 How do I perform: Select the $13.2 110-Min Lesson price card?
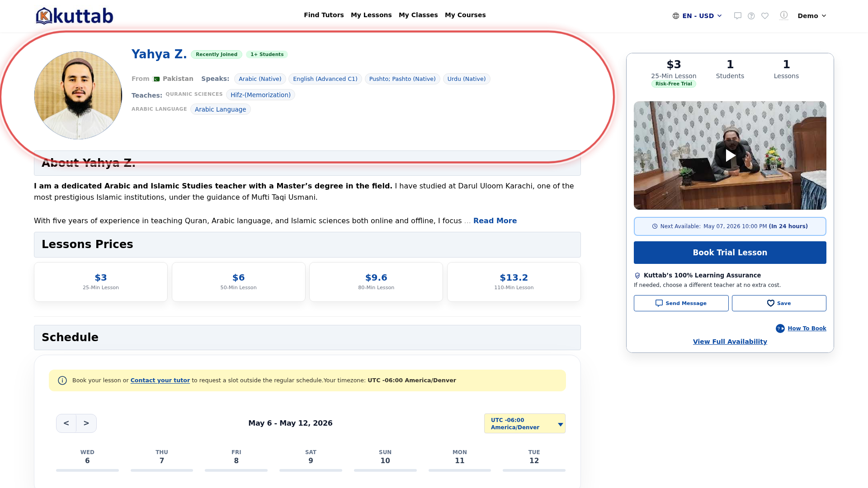514,282
